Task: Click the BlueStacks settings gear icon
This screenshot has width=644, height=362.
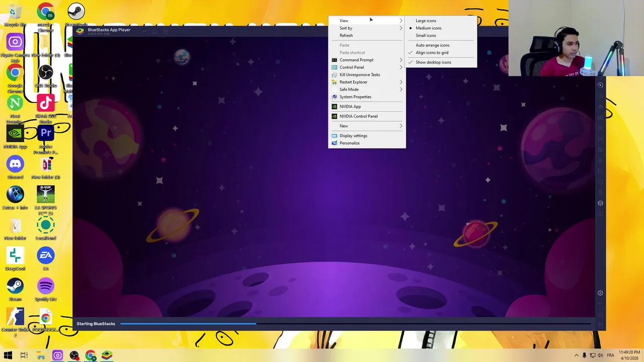Action: click(600, 293)
